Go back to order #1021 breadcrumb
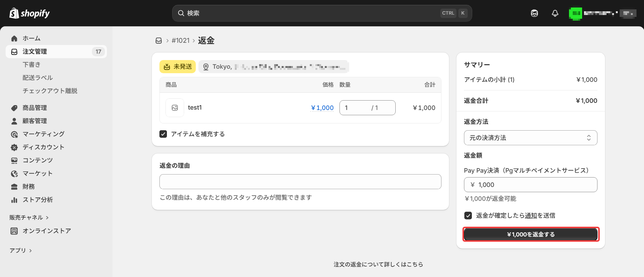This screenshot has height=277, width=644. pyautogui.click(x=181, y=41)
